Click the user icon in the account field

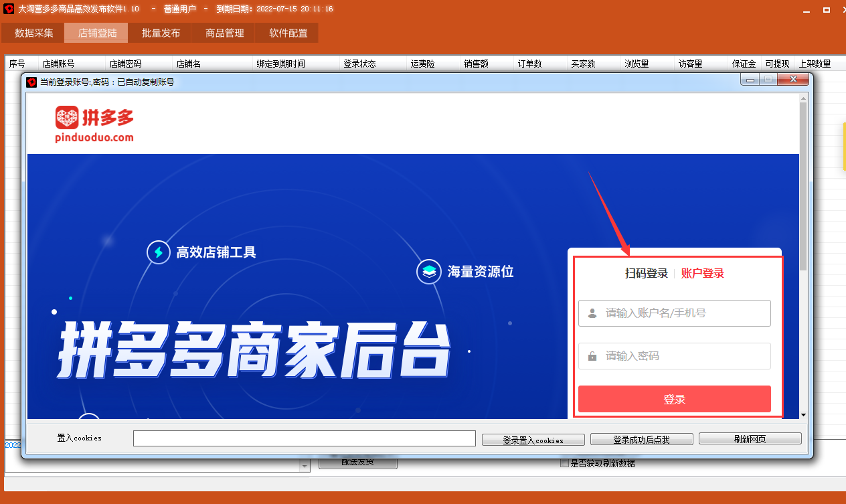coord(592,313)
